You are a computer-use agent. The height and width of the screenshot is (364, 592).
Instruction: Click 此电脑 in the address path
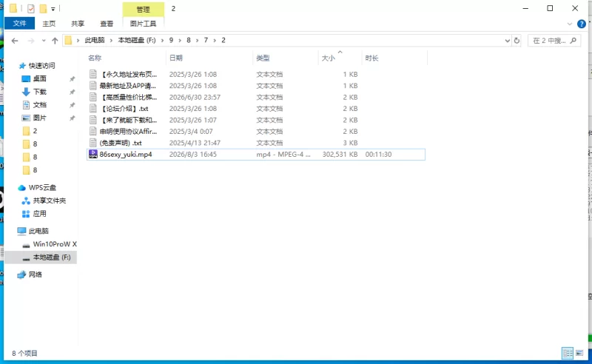coord(95,40)
